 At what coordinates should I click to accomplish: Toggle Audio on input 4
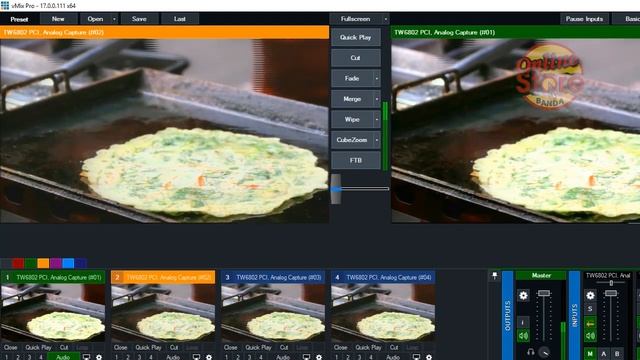click(393, 357)
